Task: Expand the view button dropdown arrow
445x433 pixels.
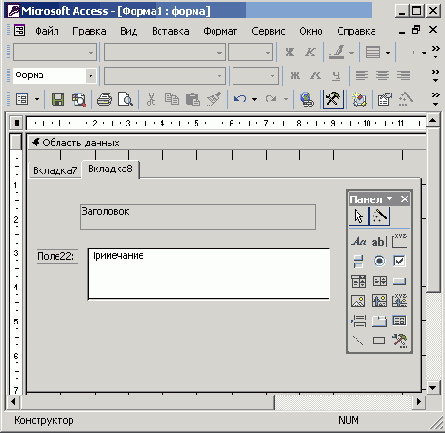Action: [x=37, y=99]
